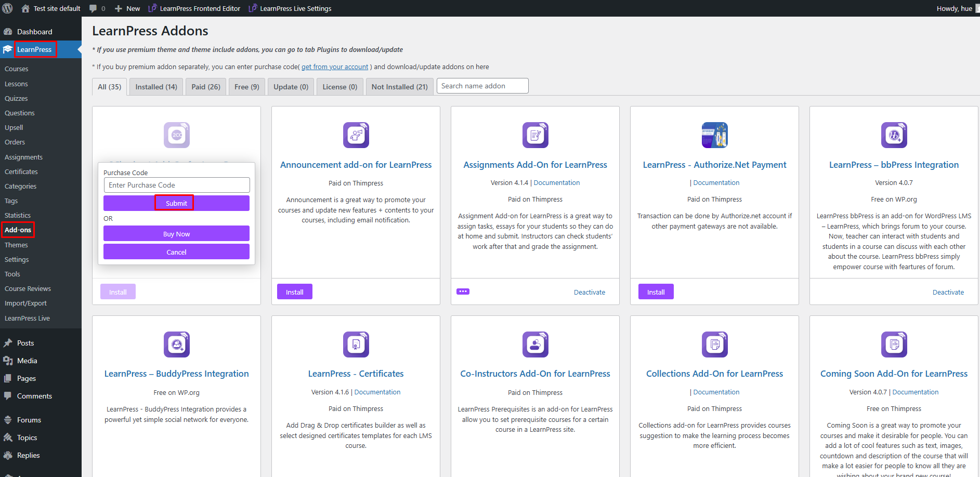Click the Co-Instructors Add-On icon
The height and width of the screenshot is (477, 980).
click(x=535, y=344)
